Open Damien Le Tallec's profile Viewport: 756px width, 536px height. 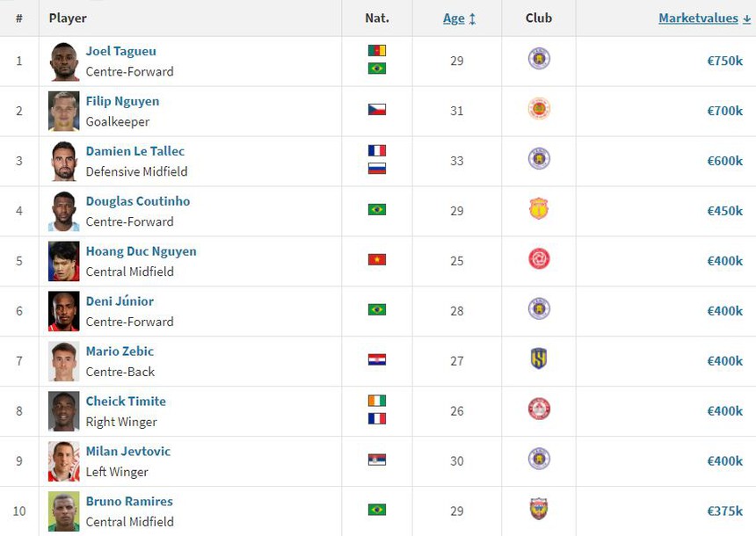[134, 150]
